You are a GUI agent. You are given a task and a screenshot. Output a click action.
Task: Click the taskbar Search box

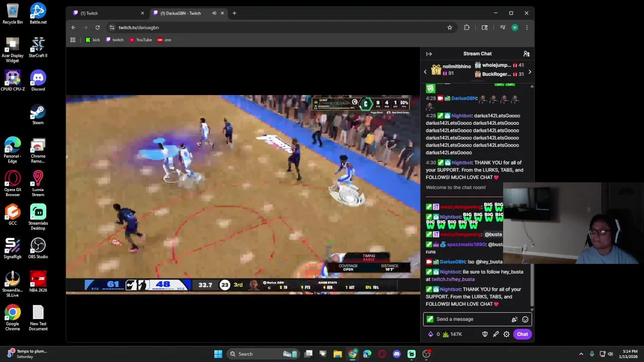click(263, 354)
